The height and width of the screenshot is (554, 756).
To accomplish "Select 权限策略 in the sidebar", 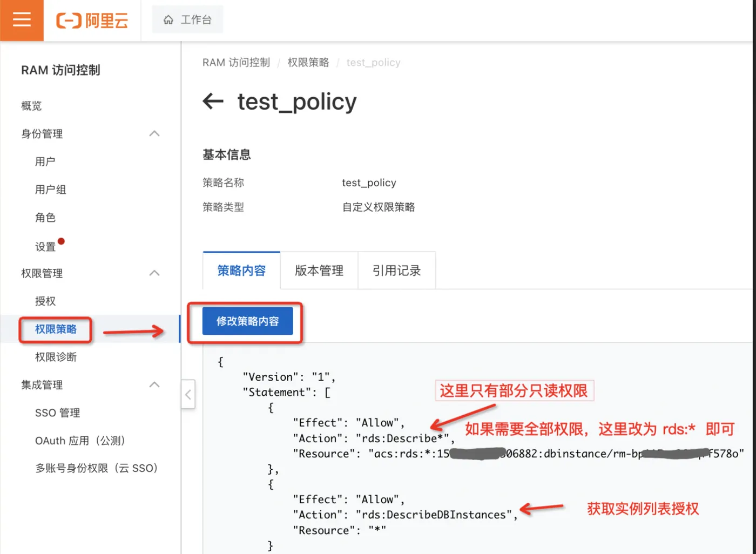I will point(56,329).
